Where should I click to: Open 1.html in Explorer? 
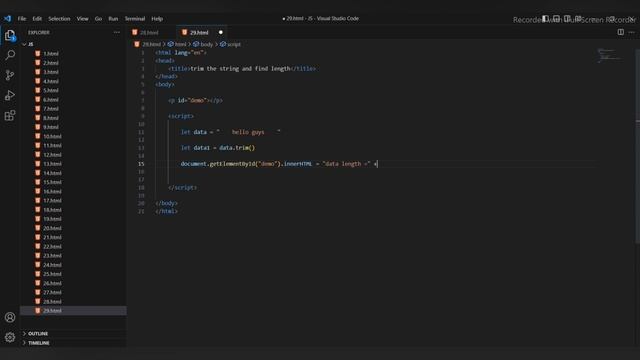pyautogui.click(x=51, y=53)
